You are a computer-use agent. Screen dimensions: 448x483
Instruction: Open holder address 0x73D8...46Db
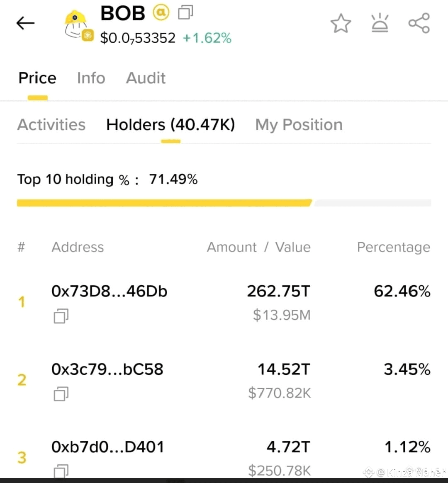[110, 291]
